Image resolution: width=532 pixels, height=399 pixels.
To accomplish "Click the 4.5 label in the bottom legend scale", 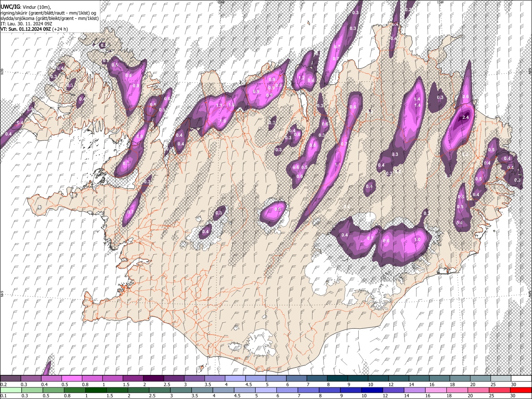I will (237, 396).
